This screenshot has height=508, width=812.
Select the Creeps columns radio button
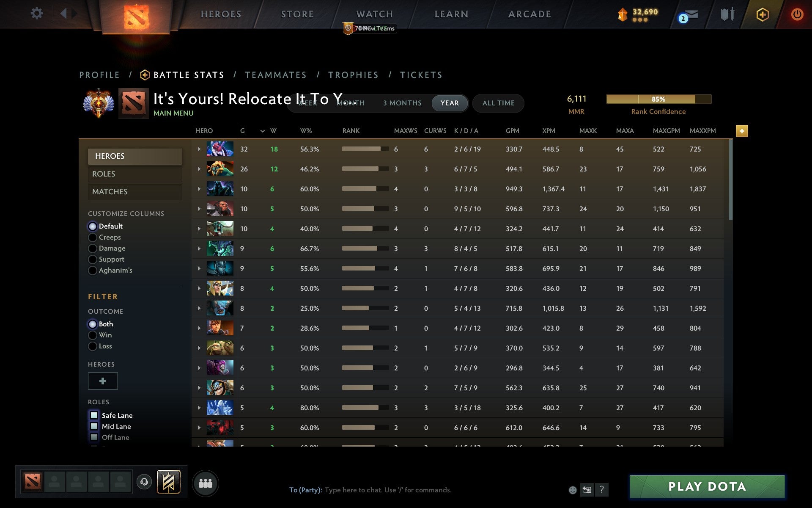(93, 237)
